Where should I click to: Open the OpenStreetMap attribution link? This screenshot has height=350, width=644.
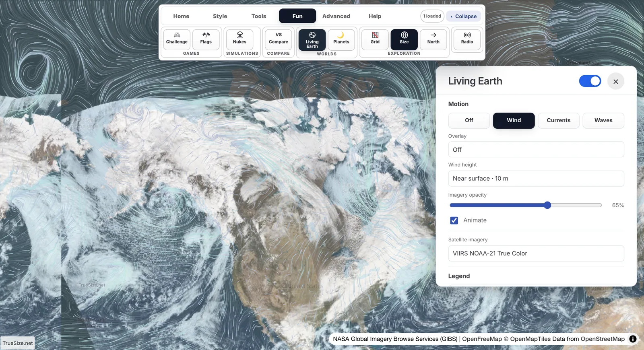(x=603, y=339)
